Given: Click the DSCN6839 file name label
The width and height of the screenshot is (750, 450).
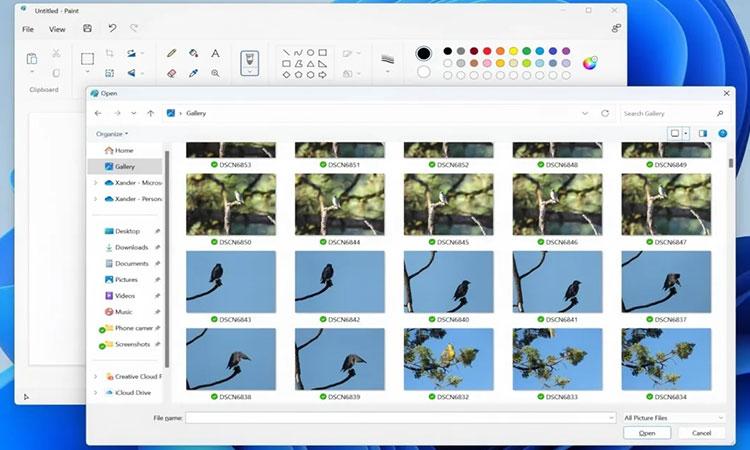Looking at the screenshot, I should (x=343, y=397).
